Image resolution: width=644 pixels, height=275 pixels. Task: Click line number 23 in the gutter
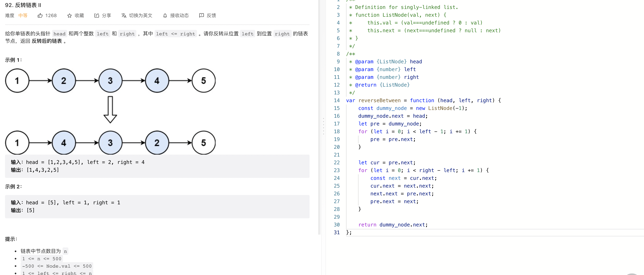337,171
